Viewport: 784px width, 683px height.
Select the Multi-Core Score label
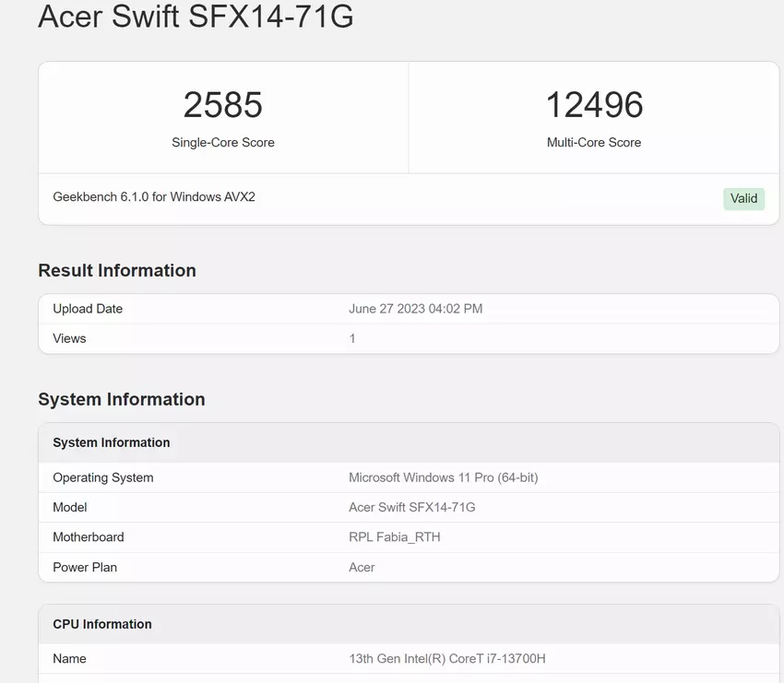(x=594, y=143)
